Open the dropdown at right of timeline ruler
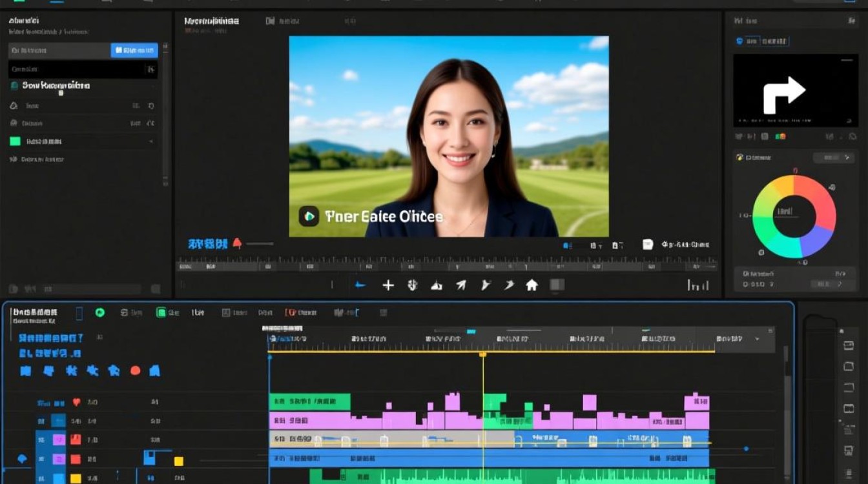868x484 pixels. [x=758, y=339]
